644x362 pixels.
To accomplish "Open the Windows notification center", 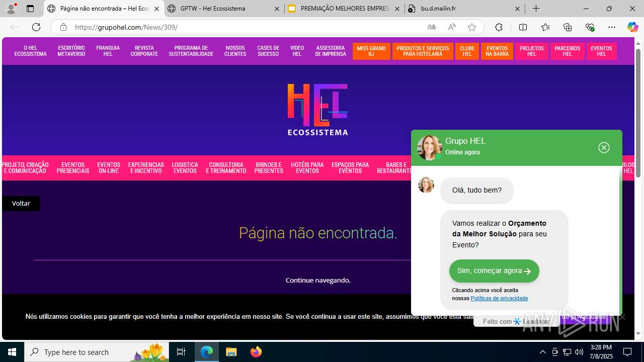I will click(627, 352).
